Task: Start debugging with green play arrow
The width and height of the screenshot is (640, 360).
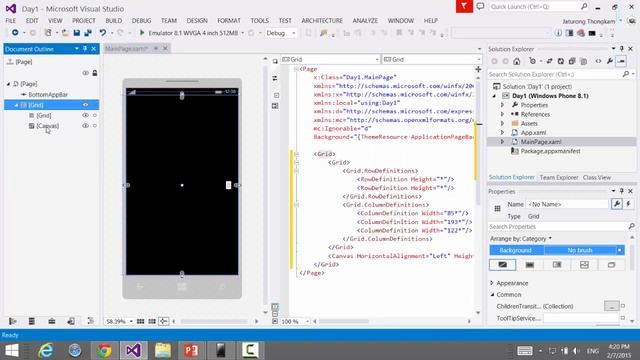Action: point(142,33)
